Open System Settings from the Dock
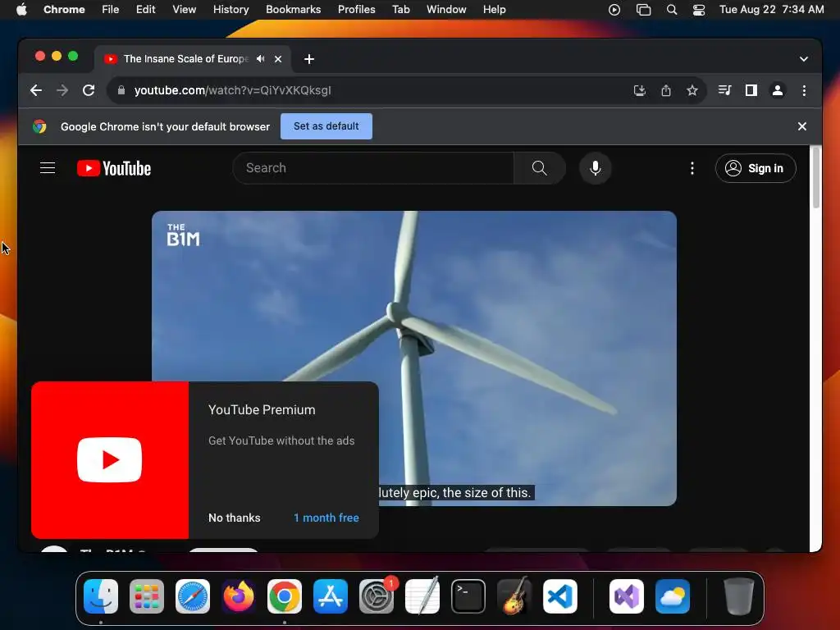The height and width of the screenshot is (630, 840). coord(377,596)
